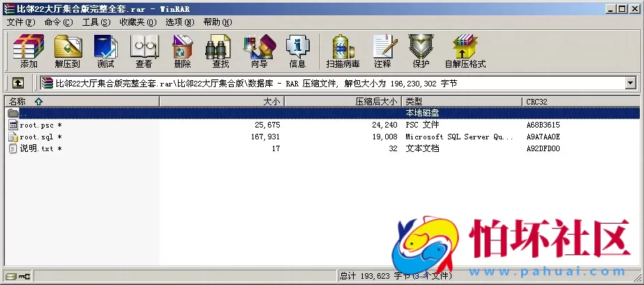Open the Find (查找) binoculars tool
Image resolution: width=644 pixels, height=285 pixels.
[220, 51]
